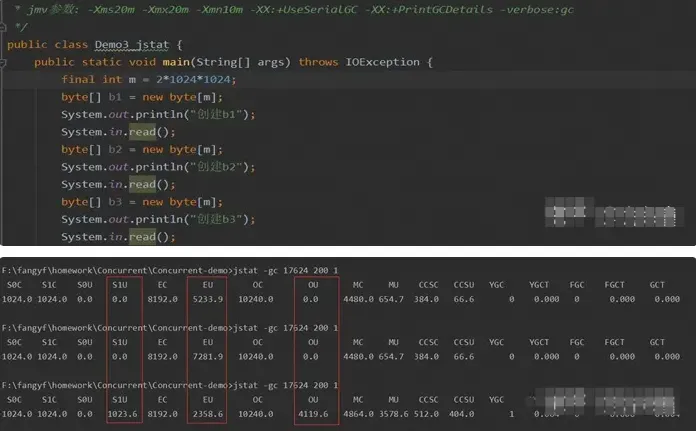This screenshot has height=431, width=696.
Task: Click the println string "创建b1"
Action: tap(216, 115)
